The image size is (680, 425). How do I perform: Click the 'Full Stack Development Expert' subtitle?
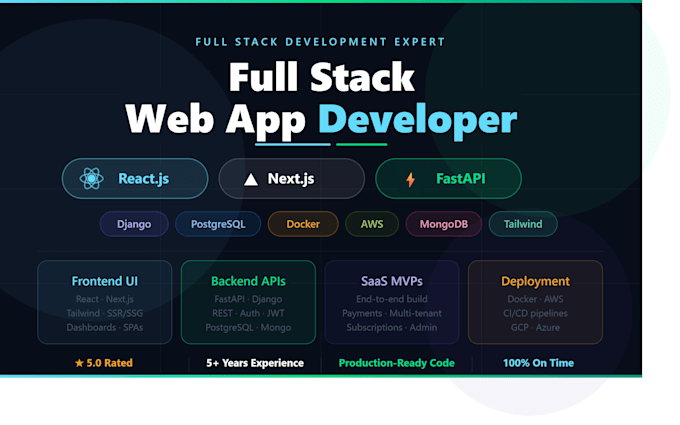click(x=320, y=42)
